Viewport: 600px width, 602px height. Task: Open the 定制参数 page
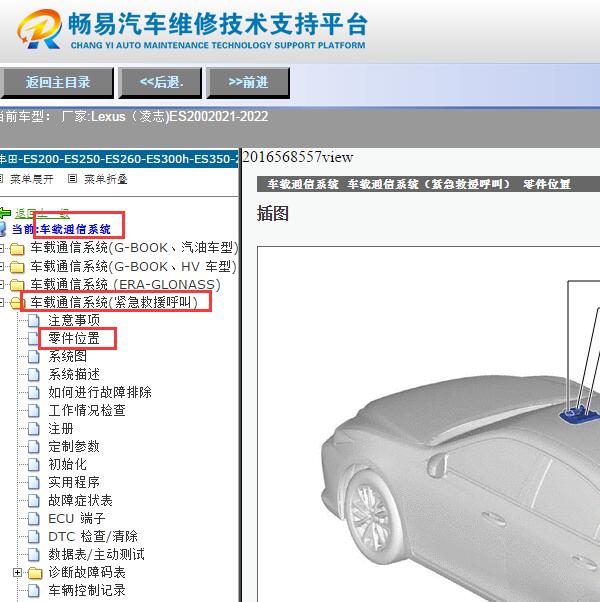[x=74, y=447]
